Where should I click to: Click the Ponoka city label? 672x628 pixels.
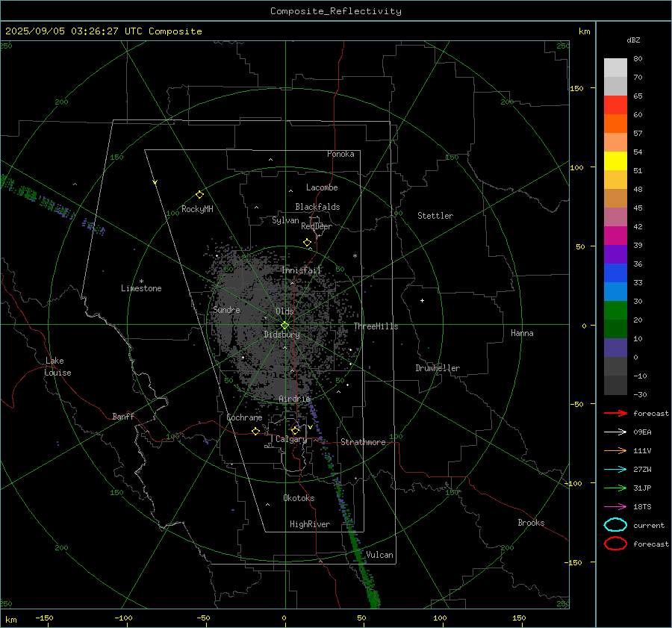340,154
